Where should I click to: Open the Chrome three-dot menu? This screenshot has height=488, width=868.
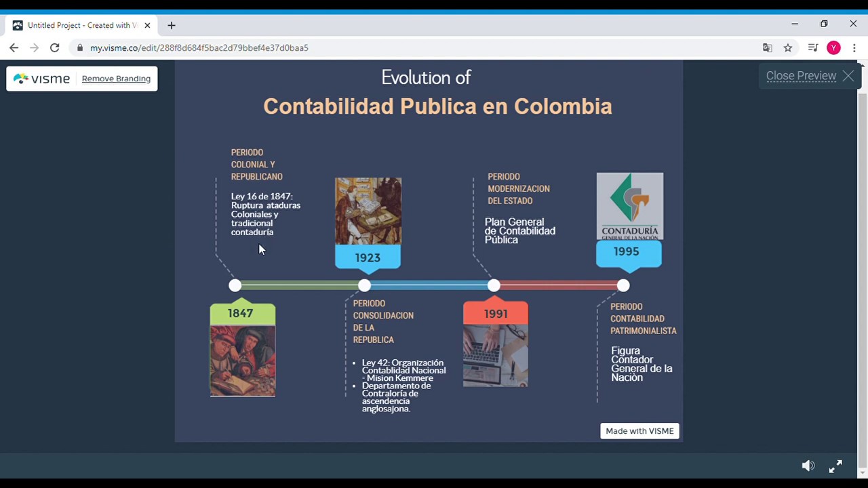(854, 47)
